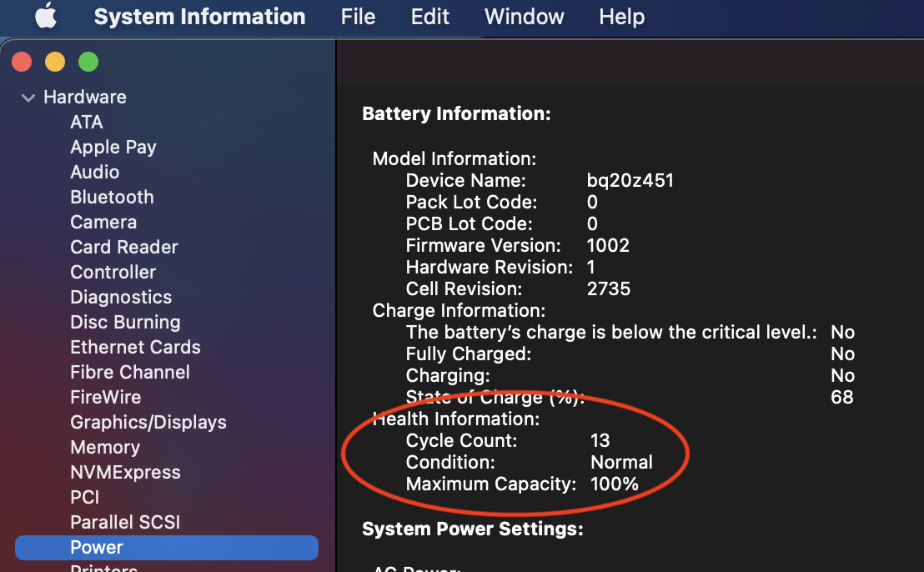The image size is (924, 572).
Task: Open the Help menu
Action: [x=621, y=17]
